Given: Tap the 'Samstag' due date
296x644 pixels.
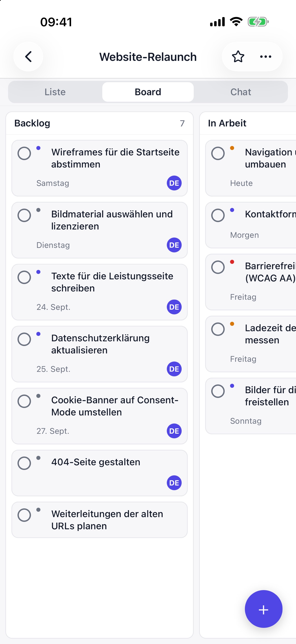Looking at the screenshot, I should pos(53,183).
